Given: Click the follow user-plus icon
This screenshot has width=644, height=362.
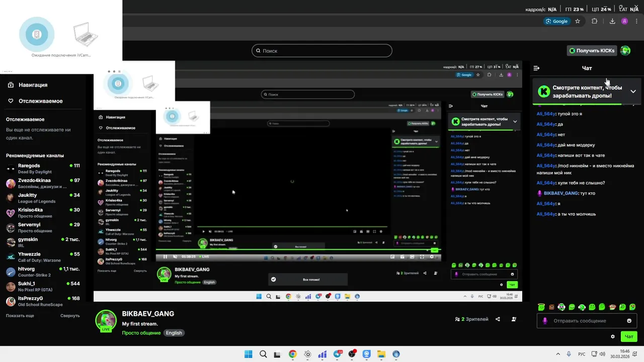Looking at the screenshot, I should pos(514,319).
